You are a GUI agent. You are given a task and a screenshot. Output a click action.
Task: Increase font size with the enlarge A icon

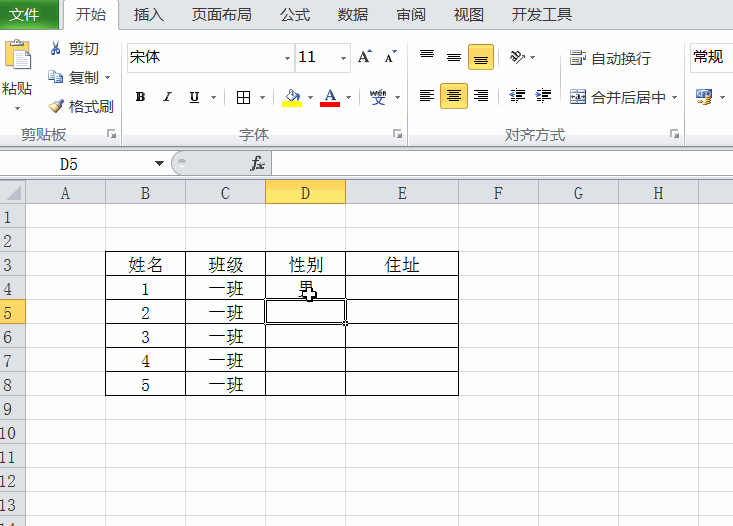[365, 57]
